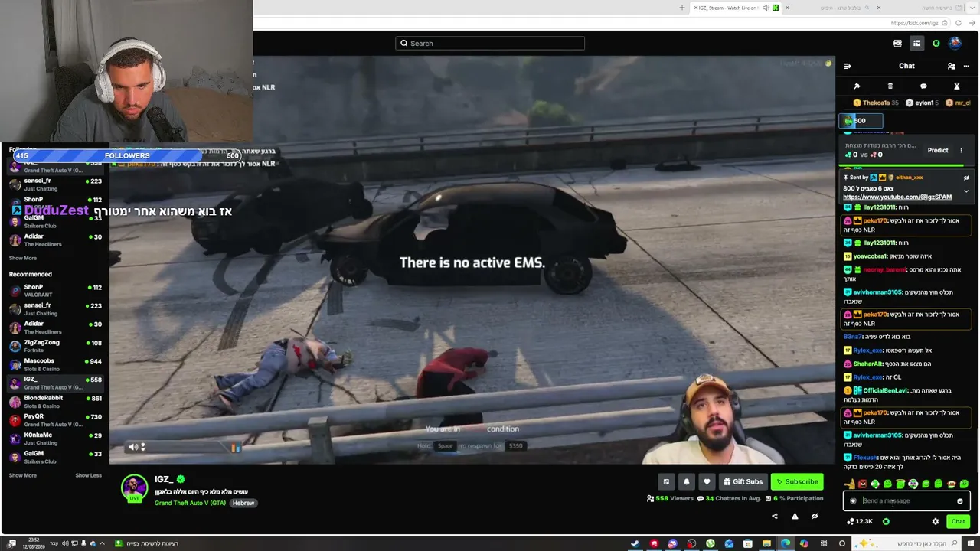Click the browser refresh icon

[x=959, y=23]
